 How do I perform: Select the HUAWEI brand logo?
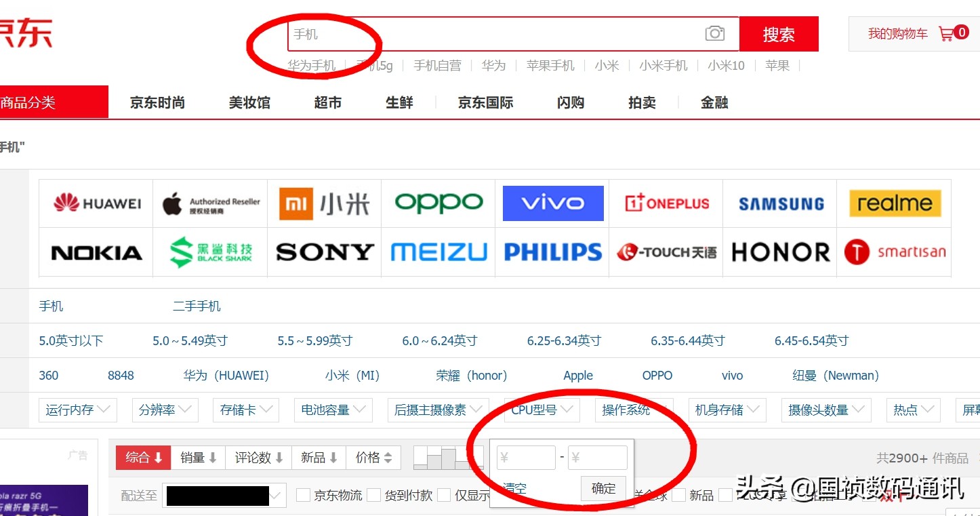[x=95, y=203]
